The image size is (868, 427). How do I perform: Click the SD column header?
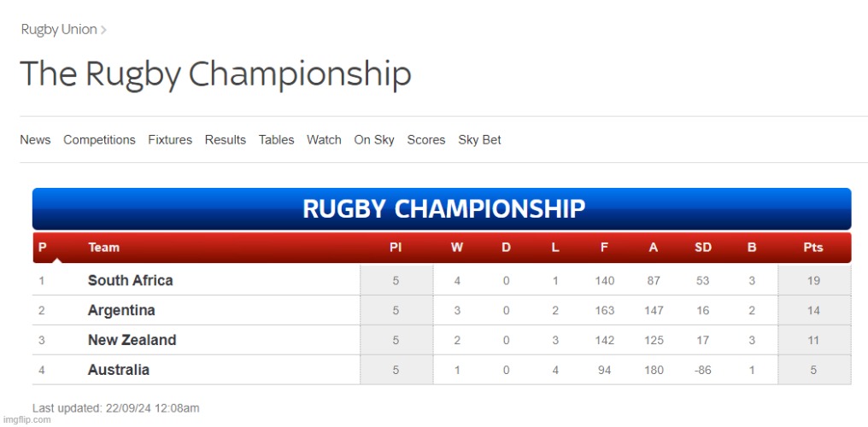(702, 248)
